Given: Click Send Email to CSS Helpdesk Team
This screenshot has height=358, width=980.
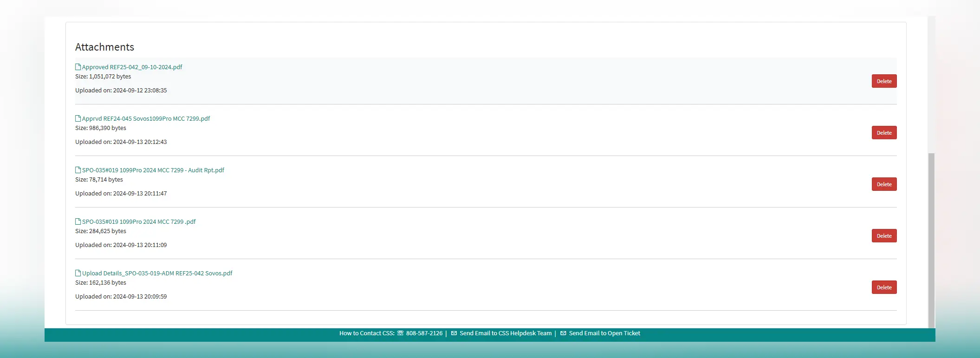Looking at the screenshot, I should [506, 333].
